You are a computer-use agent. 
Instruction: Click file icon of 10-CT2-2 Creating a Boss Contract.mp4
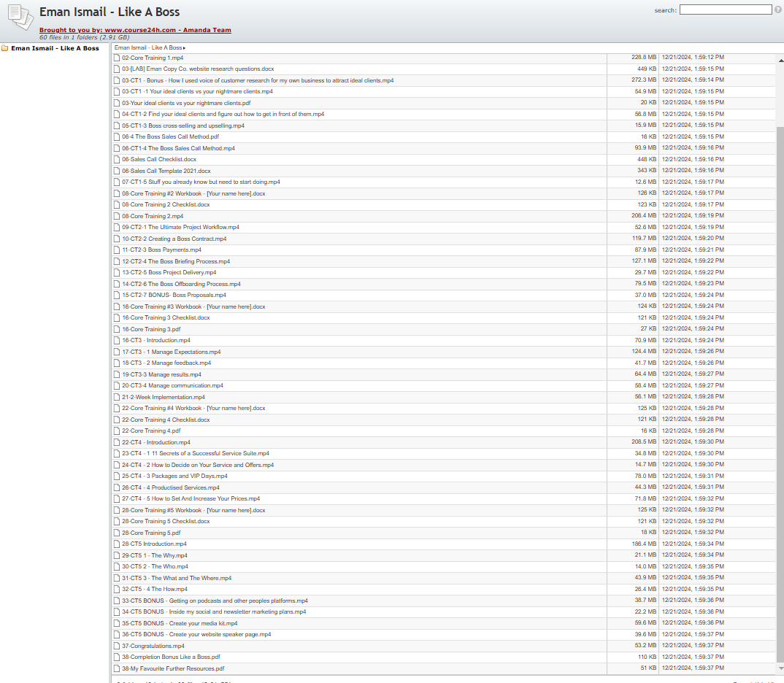click(x=117, y=239)
